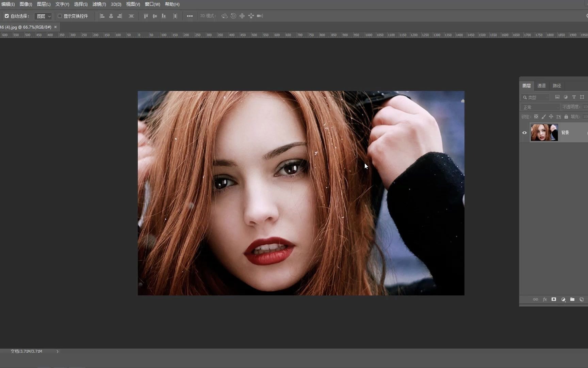Lock the layer position
The height and width of the screenshot is (368, 588).
tap(551, 117)
